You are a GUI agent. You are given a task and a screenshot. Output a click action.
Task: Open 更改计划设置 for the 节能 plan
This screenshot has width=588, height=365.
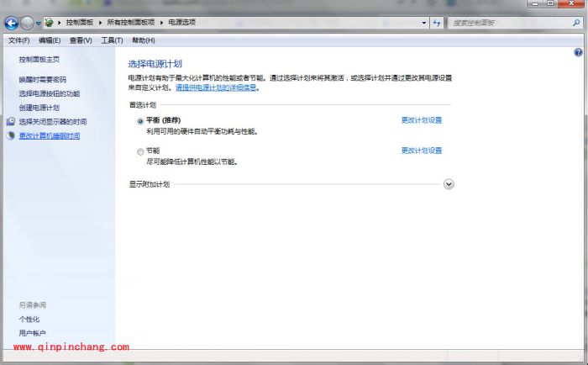422,151
